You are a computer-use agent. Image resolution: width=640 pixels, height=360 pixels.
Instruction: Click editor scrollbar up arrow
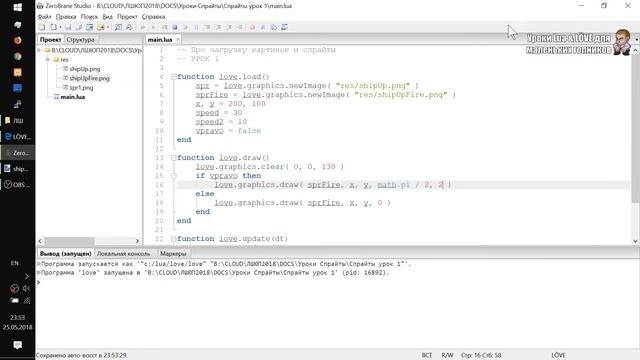(635, 51)
